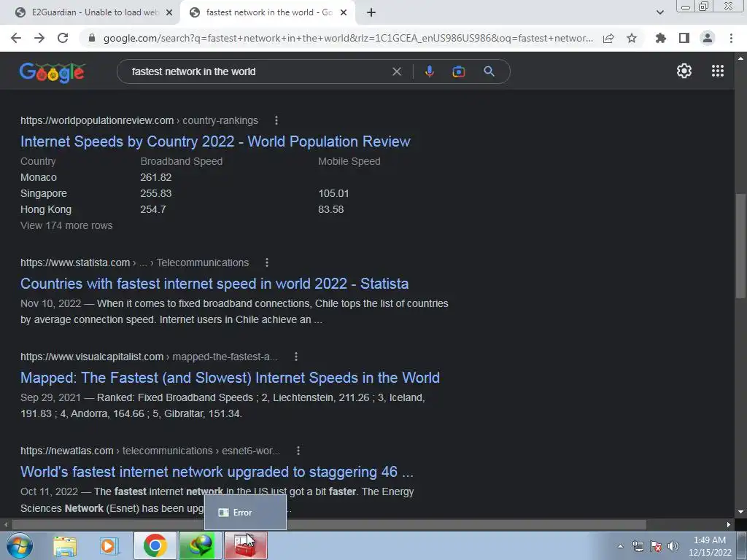Click the page scroll down arrow
Screen dimensions: 747x560
coord(740,512)
